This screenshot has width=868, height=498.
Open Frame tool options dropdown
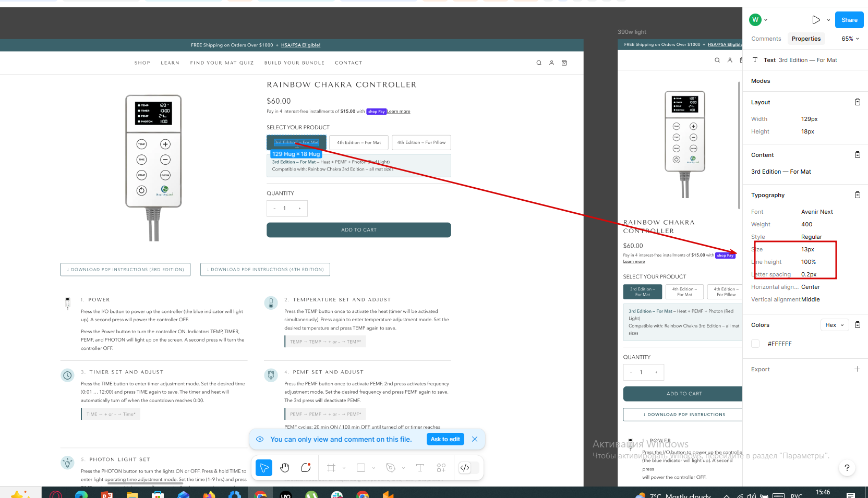(344, 468)
